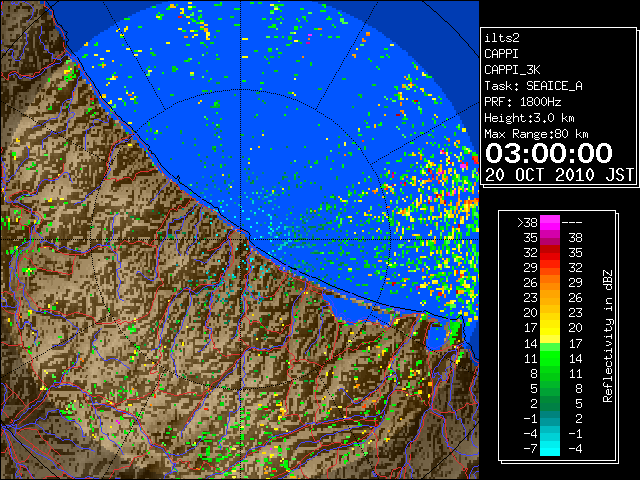Click the 03:00:00 timestamp
The image size is (640, 480).
(x=549, y=153)
